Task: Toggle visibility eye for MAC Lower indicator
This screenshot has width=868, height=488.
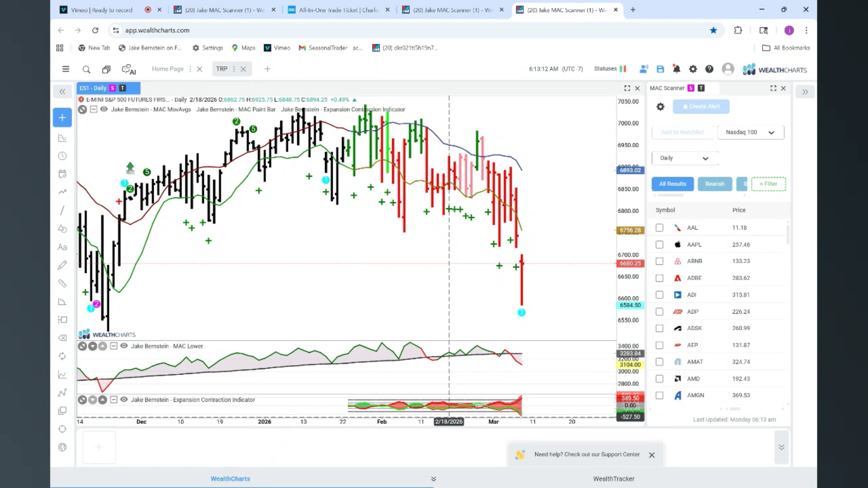Action: pos(124,346)
